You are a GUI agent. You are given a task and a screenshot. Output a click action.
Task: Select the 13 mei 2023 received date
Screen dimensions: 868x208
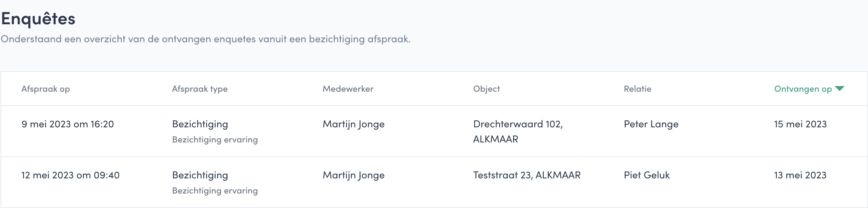800,175
